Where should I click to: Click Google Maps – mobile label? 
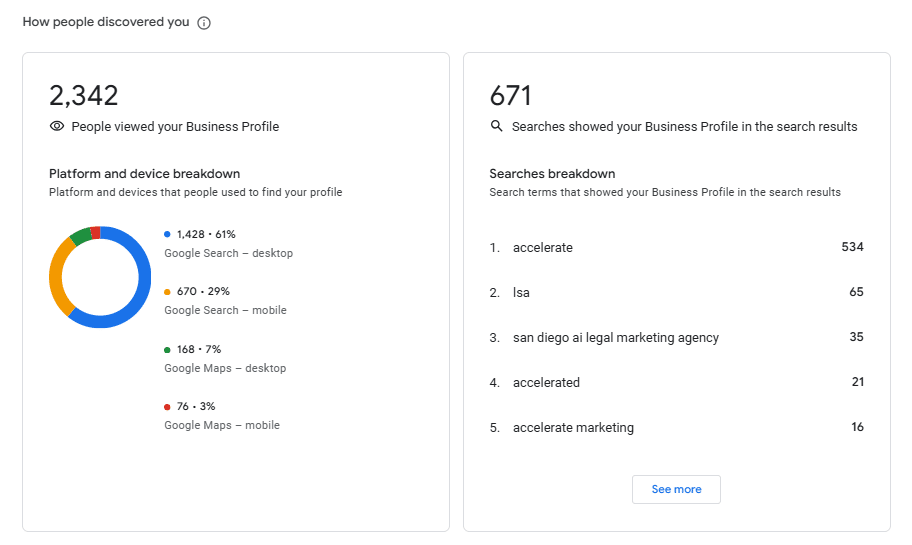(222, 425)
